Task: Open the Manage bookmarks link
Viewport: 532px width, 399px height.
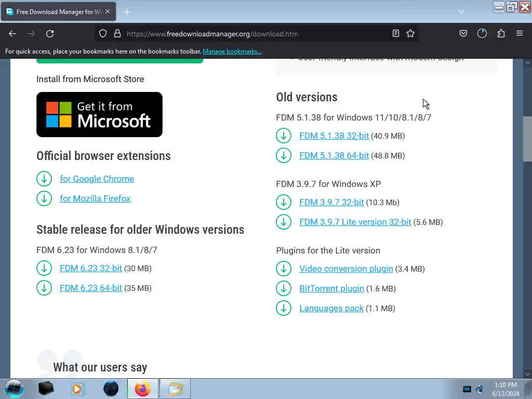Action: (x=232, y=51)
